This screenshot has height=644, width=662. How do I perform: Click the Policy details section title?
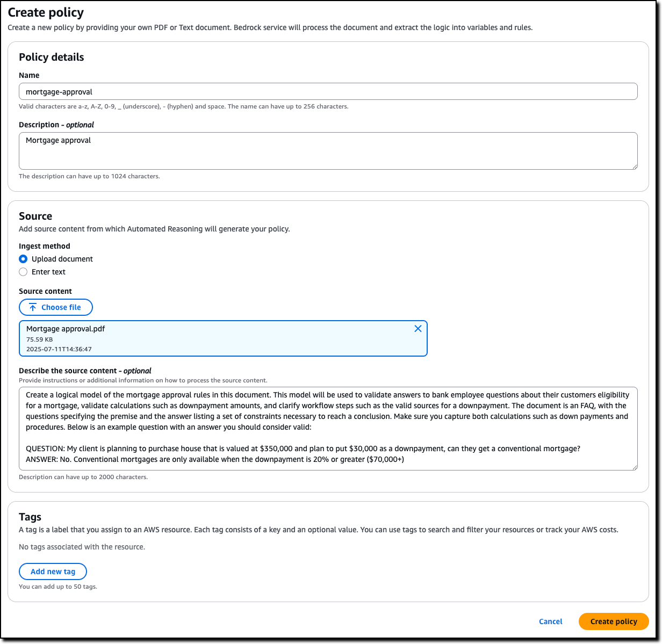51,57
